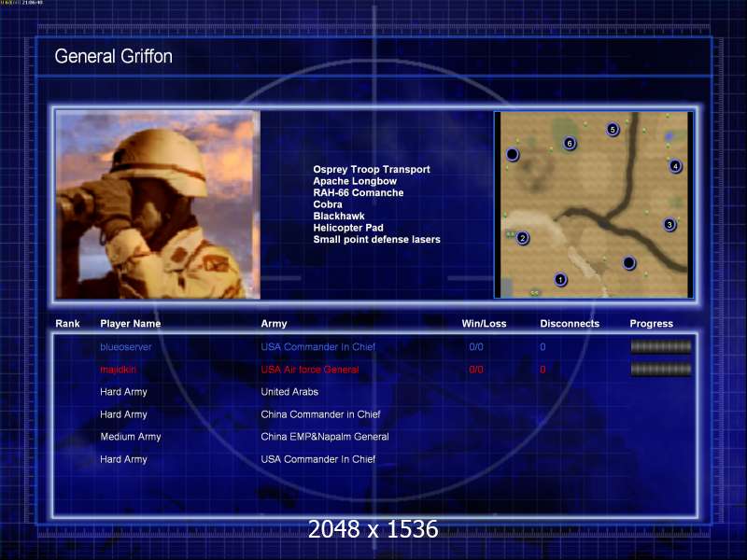Click the Progress column header
This screenshot has width=747, height=560.
(x=651, y=324)
